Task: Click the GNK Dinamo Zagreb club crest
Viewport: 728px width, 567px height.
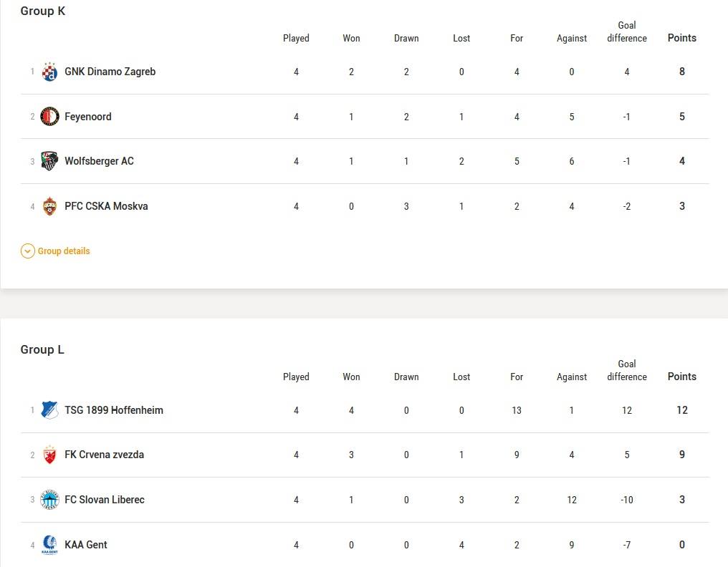Action: click(x=49, y=72)
